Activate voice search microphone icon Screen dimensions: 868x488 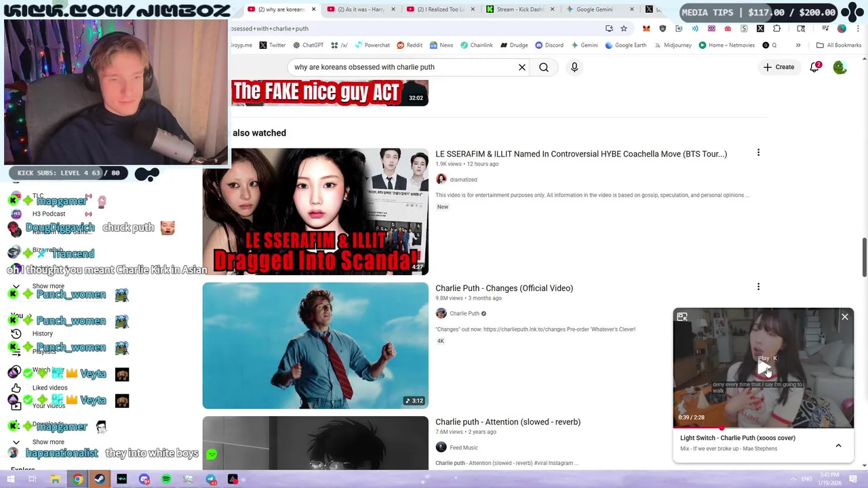(574, 67)
